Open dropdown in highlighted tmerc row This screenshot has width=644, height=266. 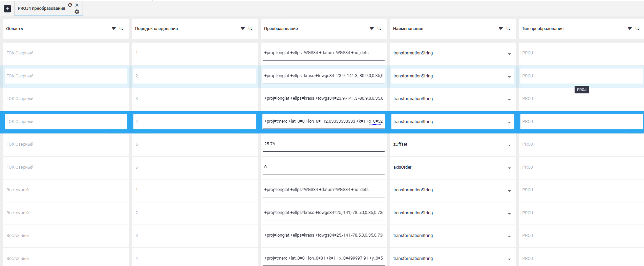(x=509, y=122)
